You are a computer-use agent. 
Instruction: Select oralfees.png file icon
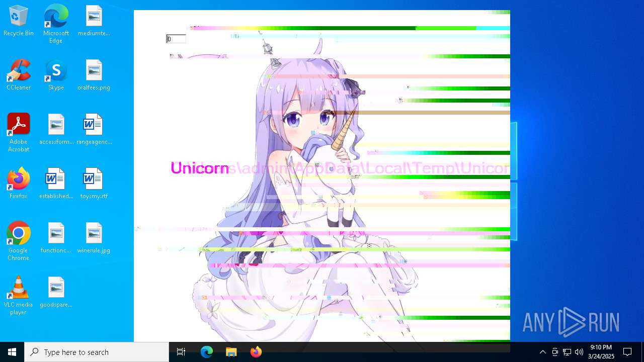tap(94, 75)
